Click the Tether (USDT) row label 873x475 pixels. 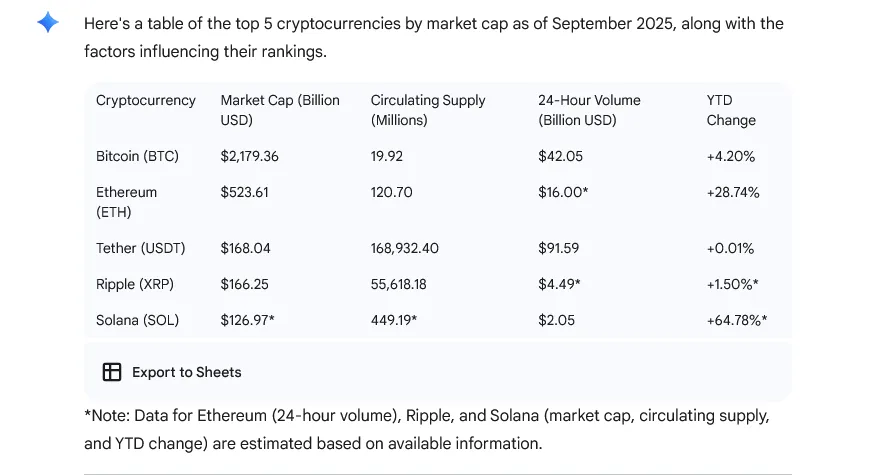pos(140,248)
